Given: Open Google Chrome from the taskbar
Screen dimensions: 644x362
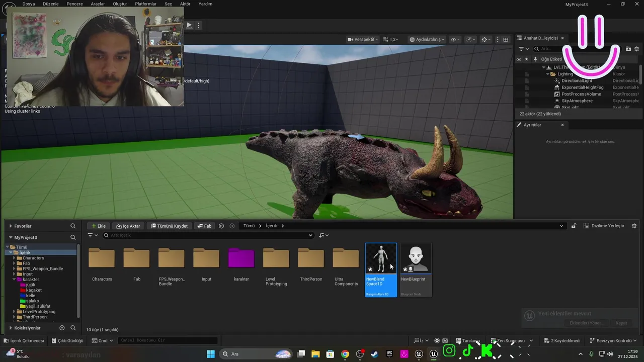Looking at the screenshot, I should [345, 354].
